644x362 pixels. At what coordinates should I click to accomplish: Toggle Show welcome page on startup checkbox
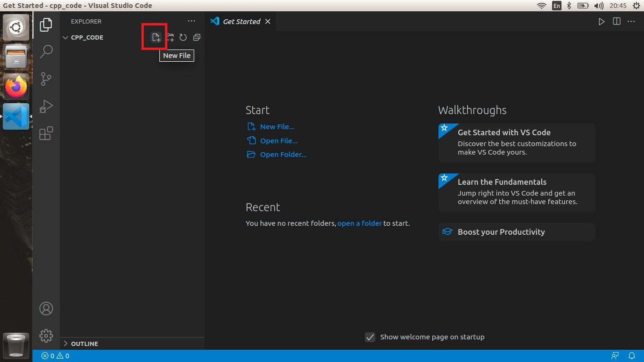click(x=370, y=337)
